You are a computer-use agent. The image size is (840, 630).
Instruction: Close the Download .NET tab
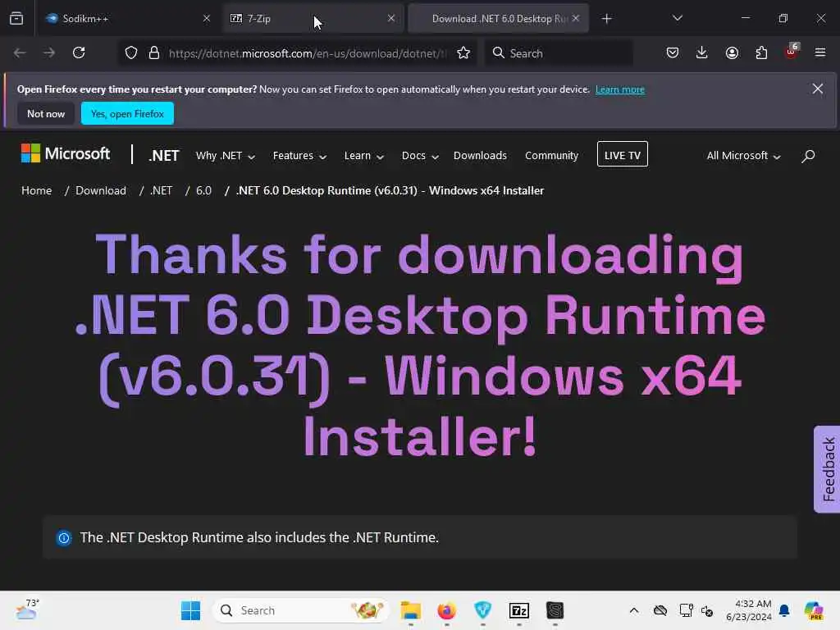point(576,19)
